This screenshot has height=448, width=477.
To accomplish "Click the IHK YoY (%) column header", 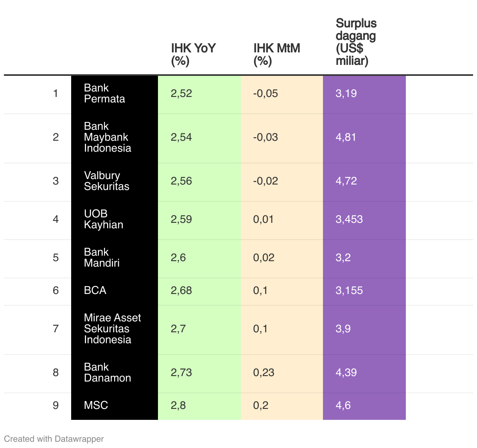I will point(193,54).
